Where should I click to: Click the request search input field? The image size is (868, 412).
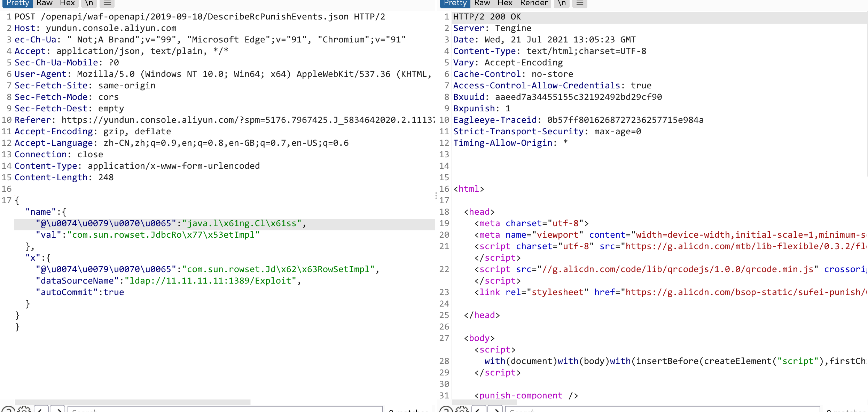[225, 410]
